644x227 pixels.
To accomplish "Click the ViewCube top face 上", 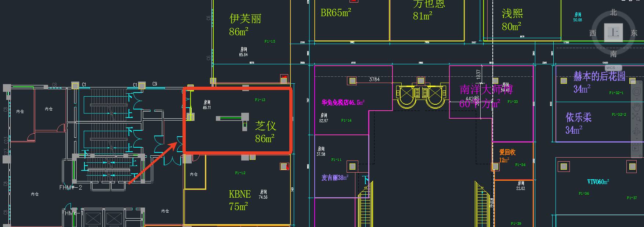I will pyautogui.click(x=613, y=33).
